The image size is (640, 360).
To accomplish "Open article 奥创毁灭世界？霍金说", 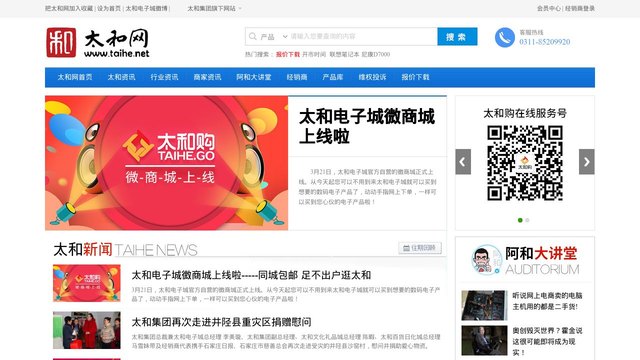I will (547, 341).
